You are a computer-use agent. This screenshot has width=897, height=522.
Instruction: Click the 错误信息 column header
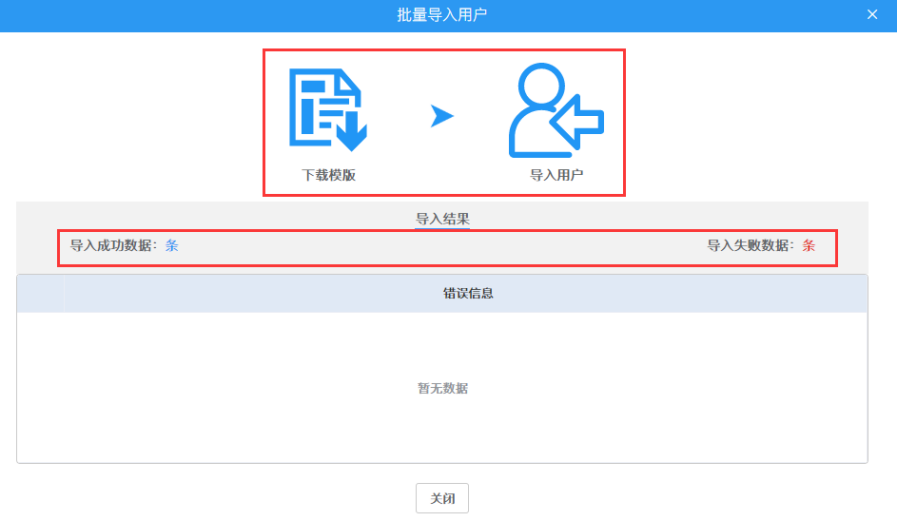468,294
